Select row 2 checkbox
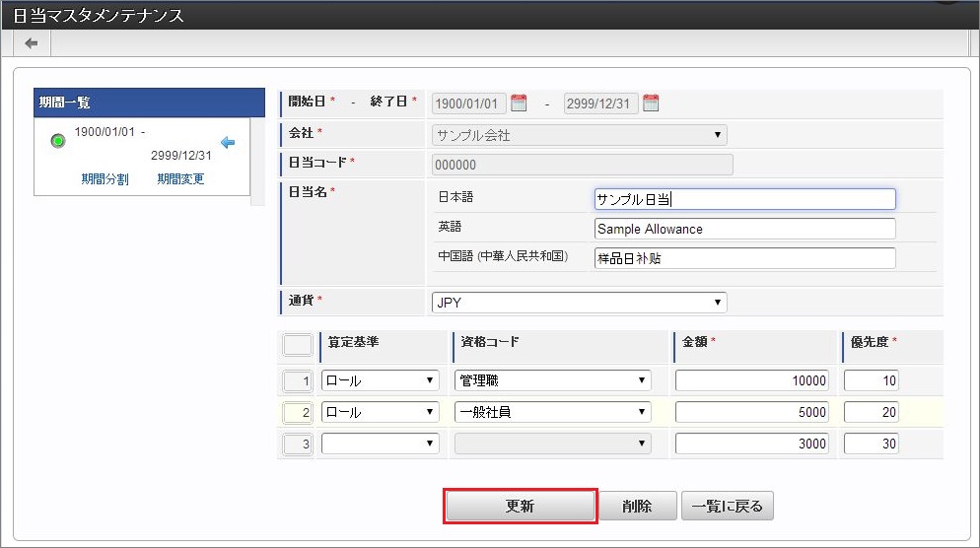980x548 pixels. point(298,412)
